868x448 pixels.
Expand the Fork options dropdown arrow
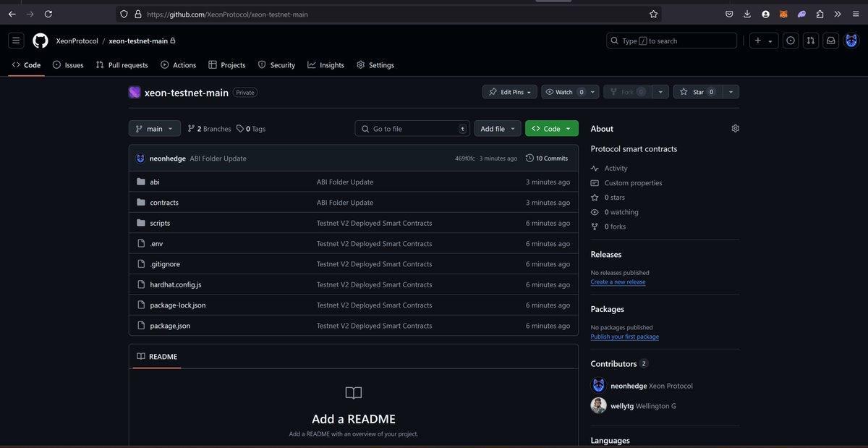[660, 92]
